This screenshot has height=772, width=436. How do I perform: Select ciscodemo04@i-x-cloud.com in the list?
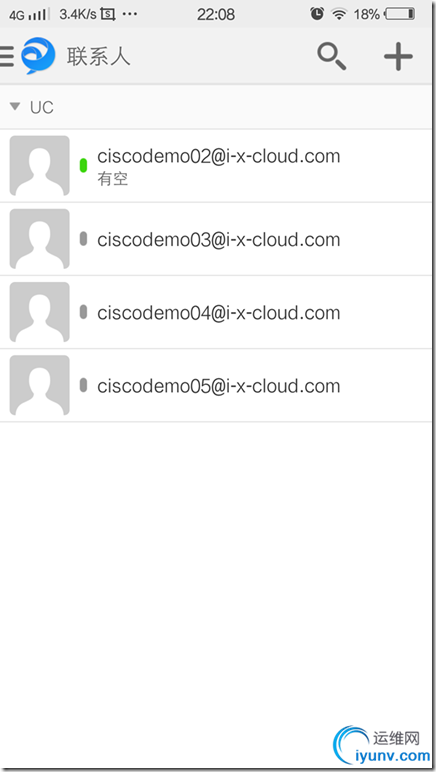pyautogui.click(x=216, y=313)
